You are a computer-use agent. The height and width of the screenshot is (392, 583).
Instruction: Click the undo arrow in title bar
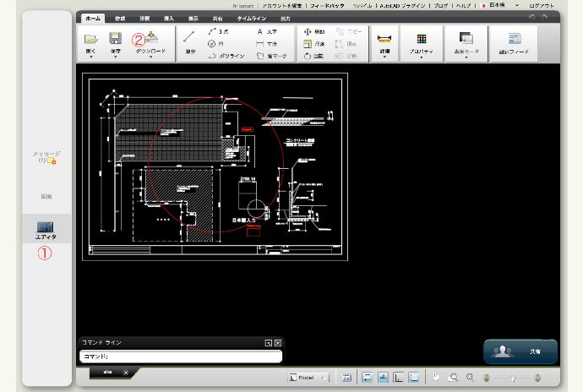pyautogui.click(x=532, y=17)
